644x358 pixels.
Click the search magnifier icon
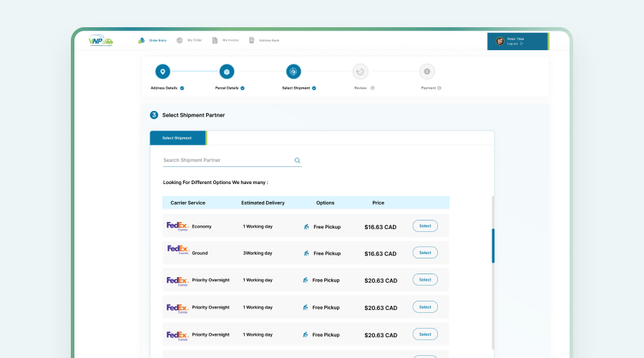[x=298, y=160]
